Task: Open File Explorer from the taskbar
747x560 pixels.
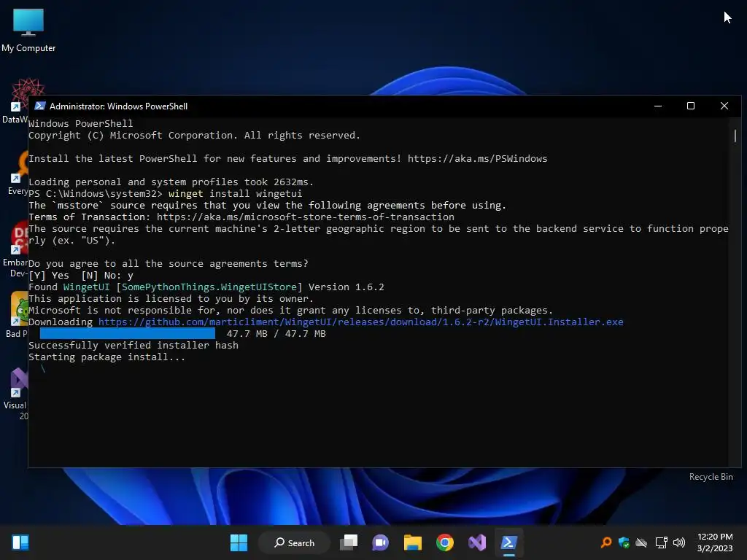Action: click(x=413, y=542)
